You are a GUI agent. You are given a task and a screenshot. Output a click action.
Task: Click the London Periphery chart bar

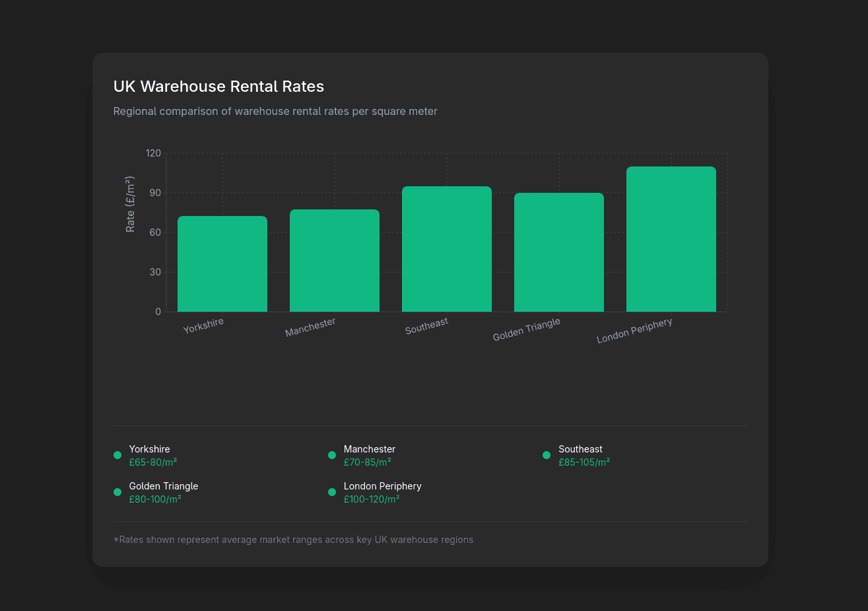point(671,239)
